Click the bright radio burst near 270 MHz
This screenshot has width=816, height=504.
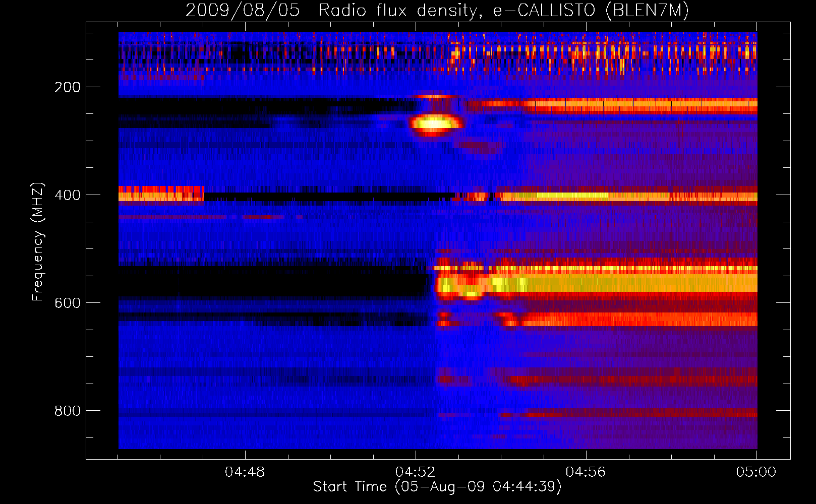[435, 124]
